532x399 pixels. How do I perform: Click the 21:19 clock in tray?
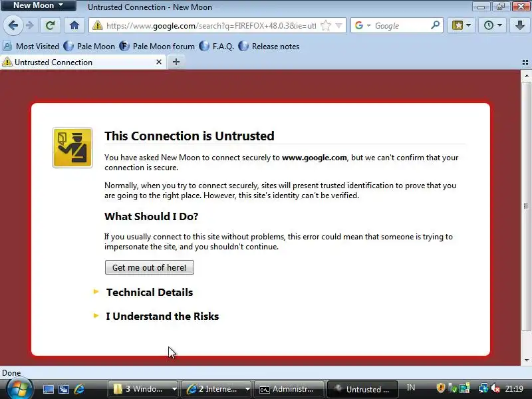[x=514, y=388]
